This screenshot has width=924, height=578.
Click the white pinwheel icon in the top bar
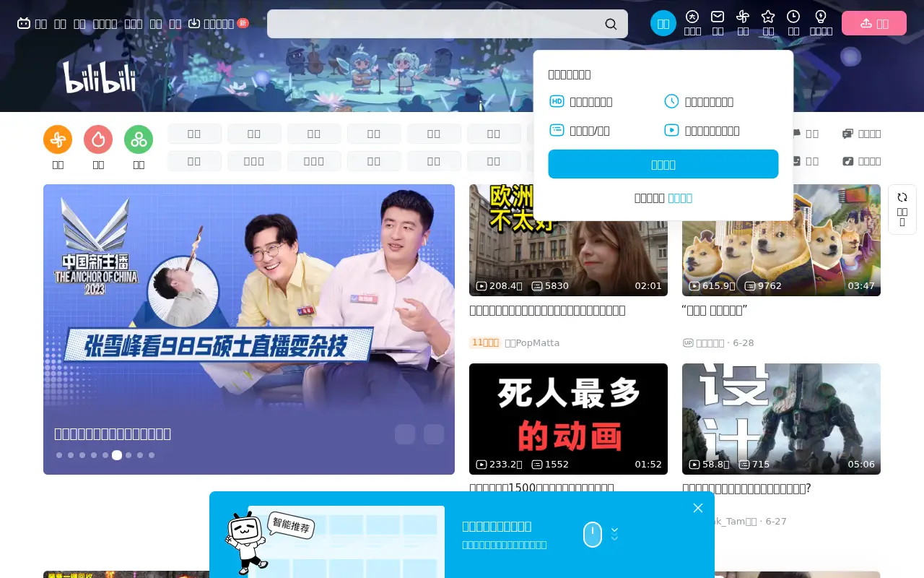click(743, 17)
